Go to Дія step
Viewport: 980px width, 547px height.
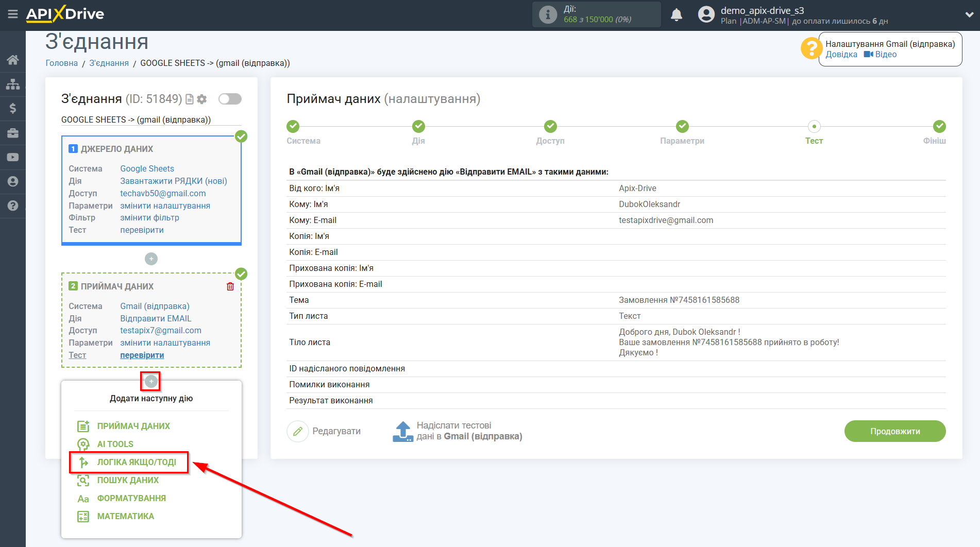pyautogui.click(x=418, y=126)
